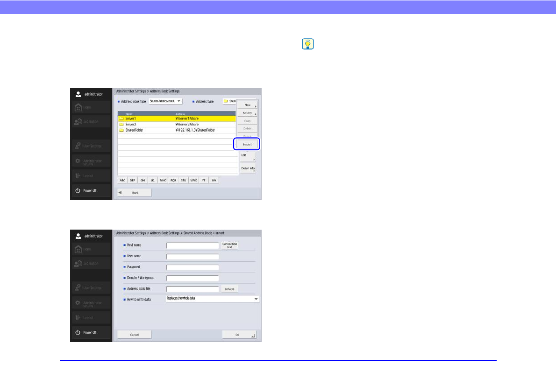Open the Address type dropdown
Viewport: 556px width, 392px height.
point(230,101)
